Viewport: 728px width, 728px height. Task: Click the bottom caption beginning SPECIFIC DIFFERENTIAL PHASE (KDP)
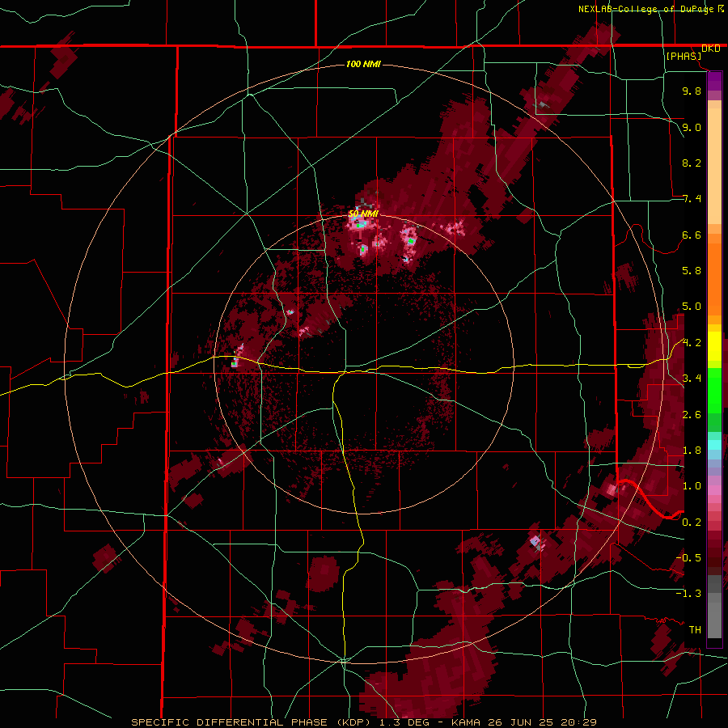363,722
